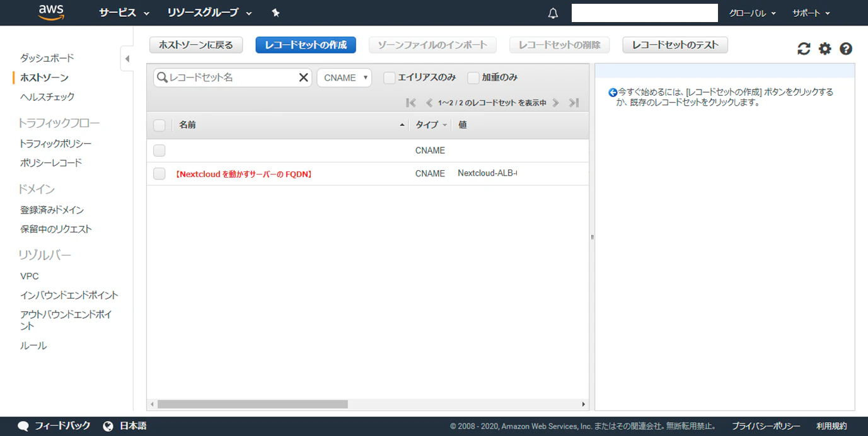Go to last page of record sets
Viewport: 868px width, 436px height.
tap(574, 103)
